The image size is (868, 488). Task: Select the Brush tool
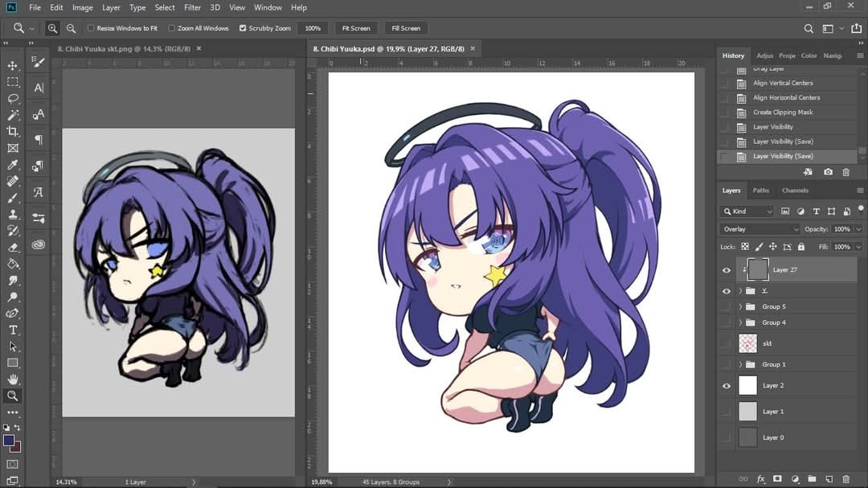tap(13, 198)
